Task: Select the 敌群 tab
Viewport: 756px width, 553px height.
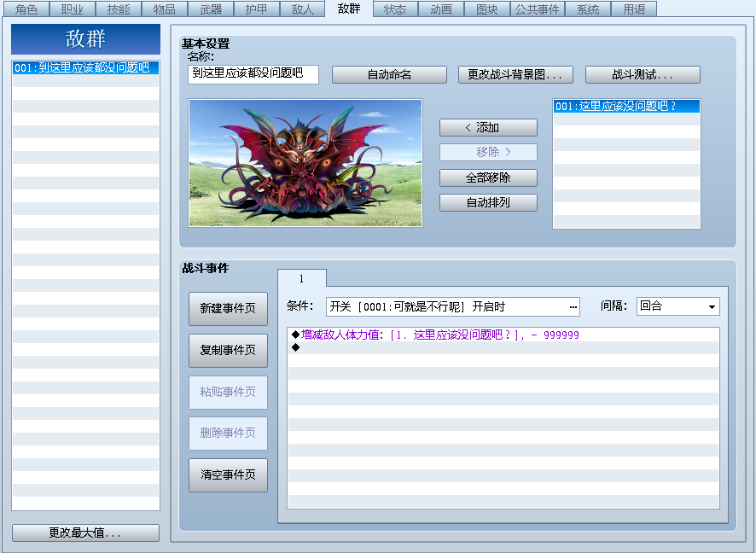Action: 349,9
